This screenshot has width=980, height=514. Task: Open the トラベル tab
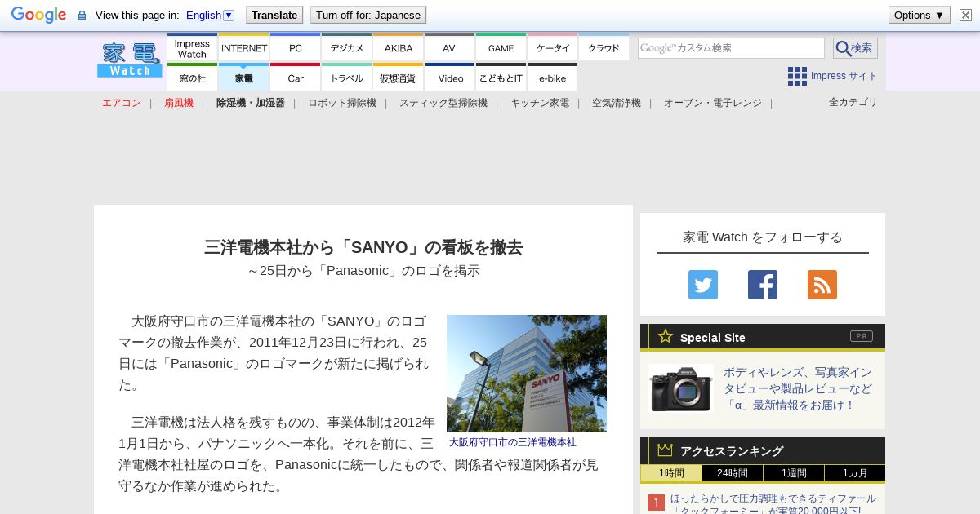(347, 78)
